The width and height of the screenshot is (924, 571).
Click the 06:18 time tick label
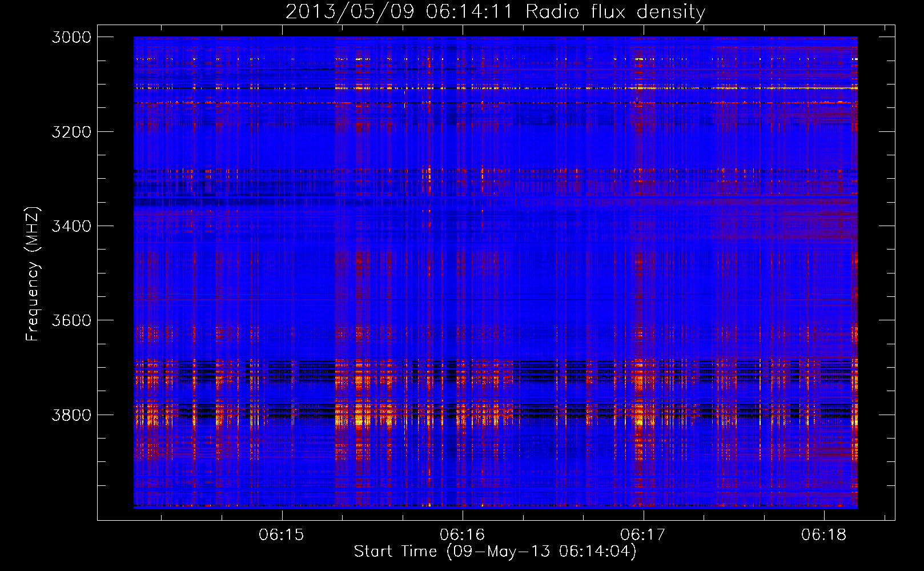pyautogui.click(x=823, y=535)
